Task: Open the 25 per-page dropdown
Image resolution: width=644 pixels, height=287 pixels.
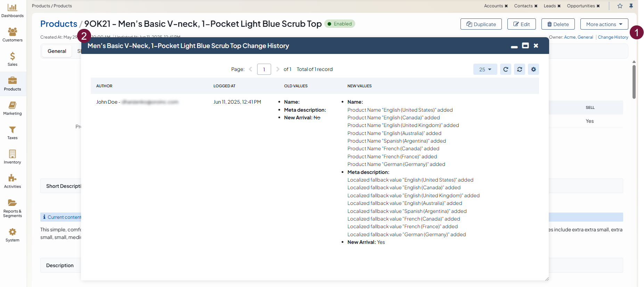Action: (485, 69)
